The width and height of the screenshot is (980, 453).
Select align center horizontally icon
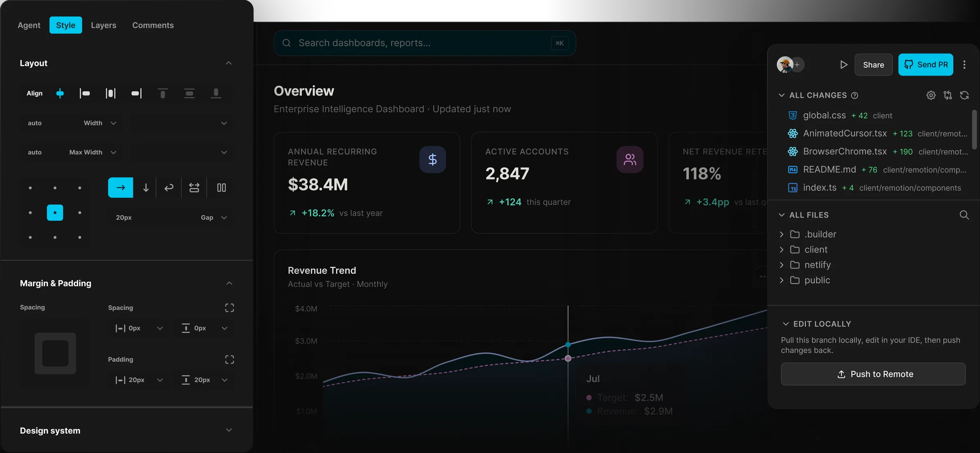[60, 94]
